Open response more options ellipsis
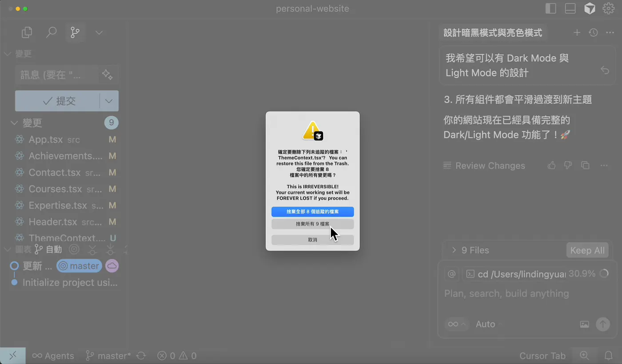The image size is (622, 364). [604, 166]
